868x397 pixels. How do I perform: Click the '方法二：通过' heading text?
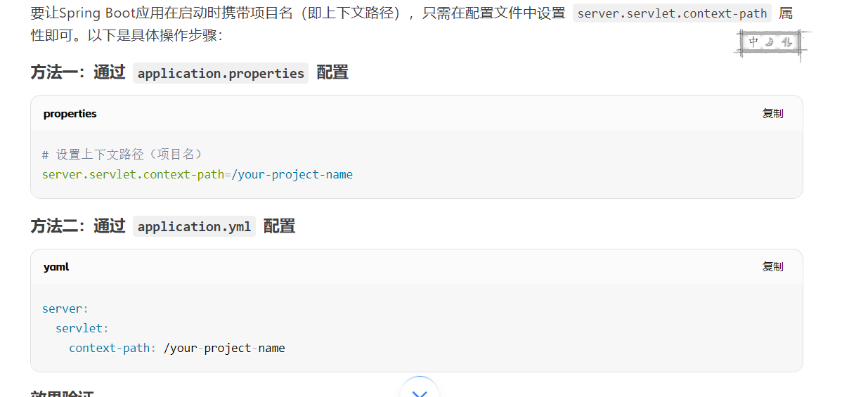[x=78, y=226]
